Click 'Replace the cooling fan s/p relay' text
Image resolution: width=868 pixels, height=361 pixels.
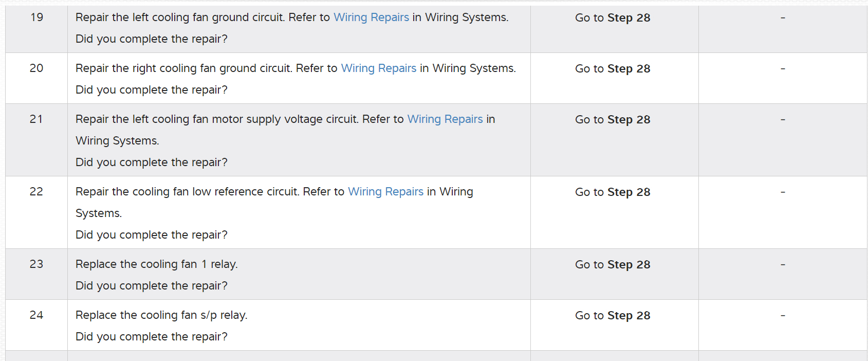click(x=161, y=315)
